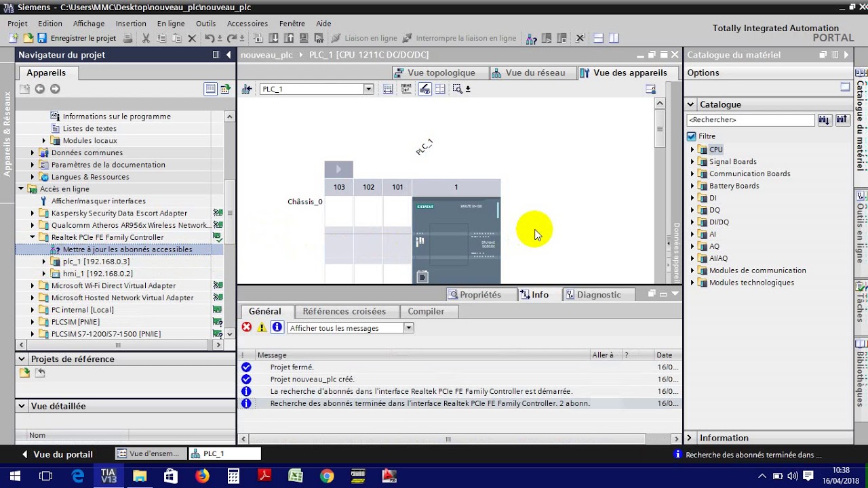Expand the Modules technologiques folder
The image size is (868, 488).
click(693, 283)
